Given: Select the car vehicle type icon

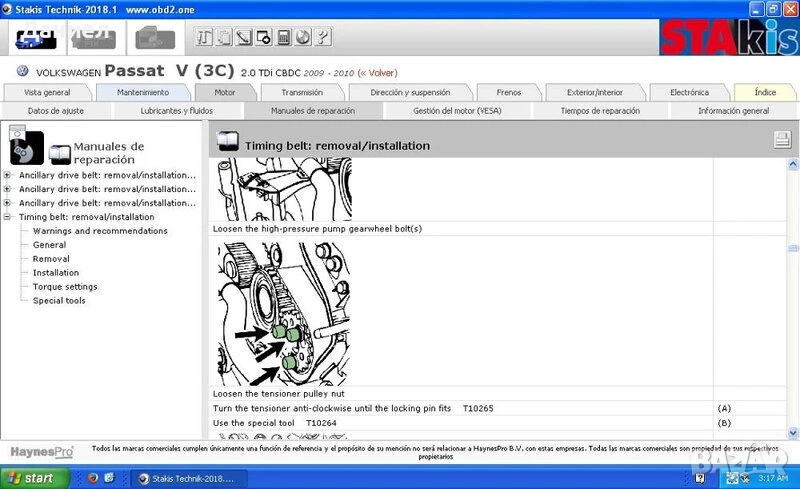Looking at the screenshot, I should pos(35,39).
